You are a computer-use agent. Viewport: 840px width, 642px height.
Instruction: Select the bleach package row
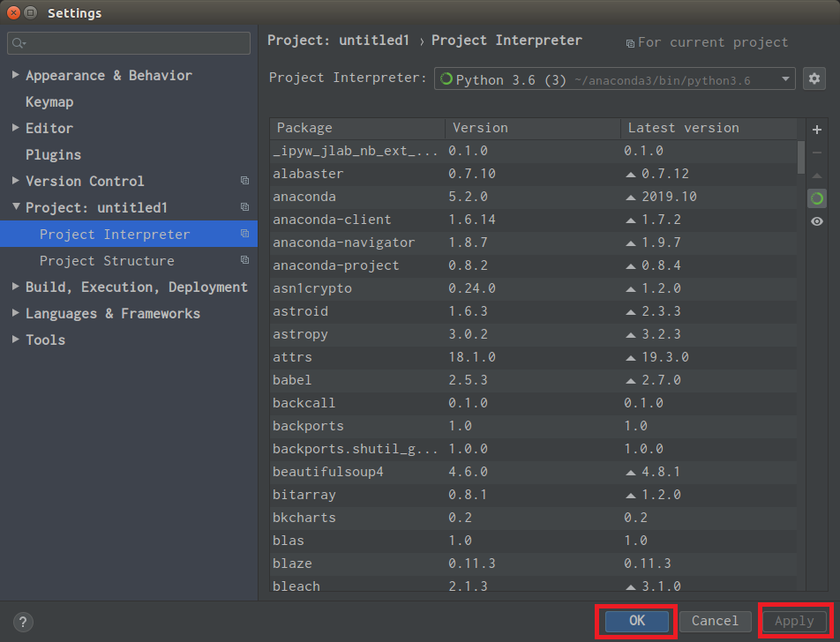tap(534, 584)
